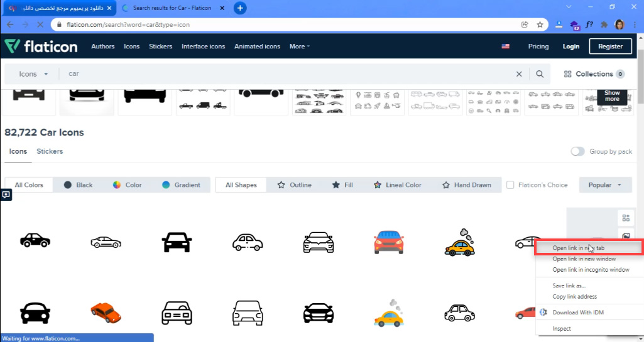Viewport: 644px width, 342px height.
Task: Expand the More menu in the navigation bar
Action: [300, 46]
